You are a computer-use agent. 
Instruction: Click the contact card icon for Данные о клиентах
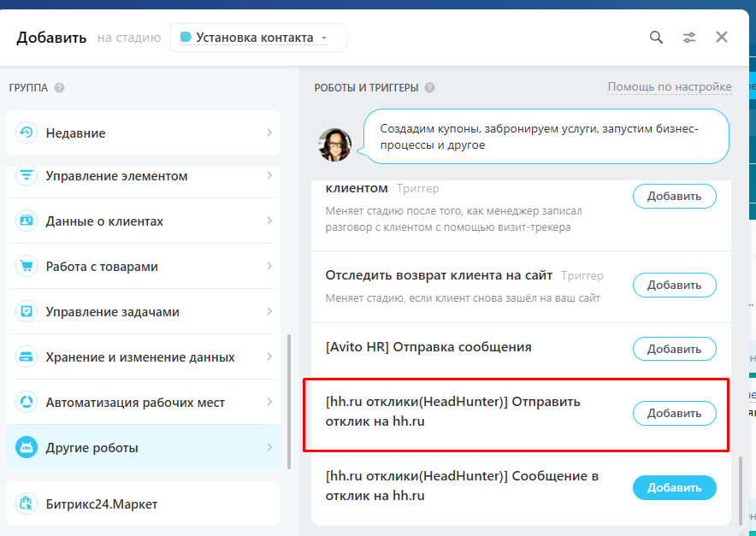click(26, 221)
